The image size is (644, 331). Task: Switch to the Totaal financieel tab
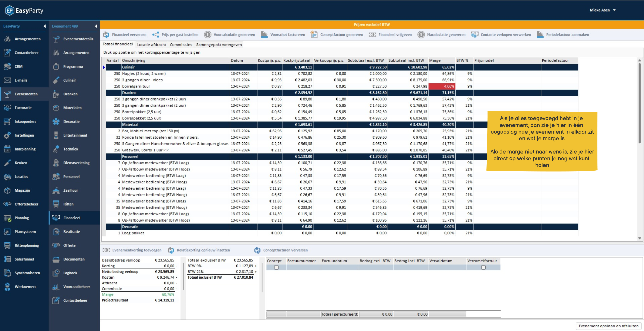point(118,44)
